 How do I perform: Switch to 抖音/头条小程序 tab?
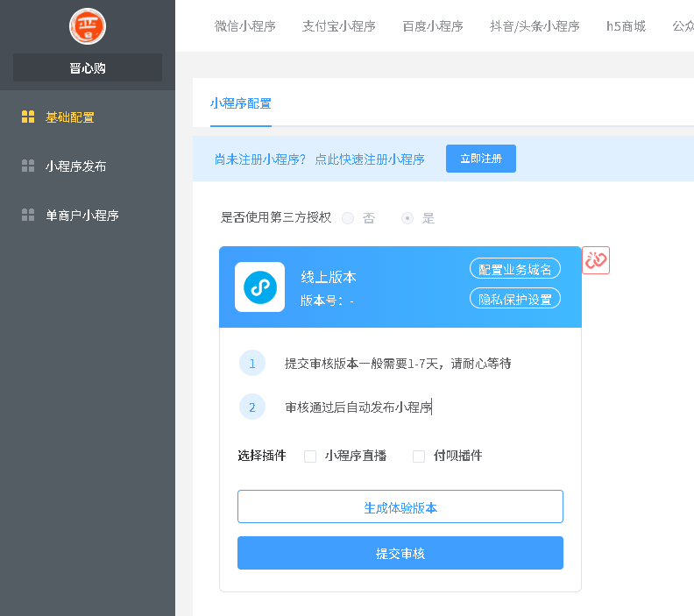click(x=535, y=26)
